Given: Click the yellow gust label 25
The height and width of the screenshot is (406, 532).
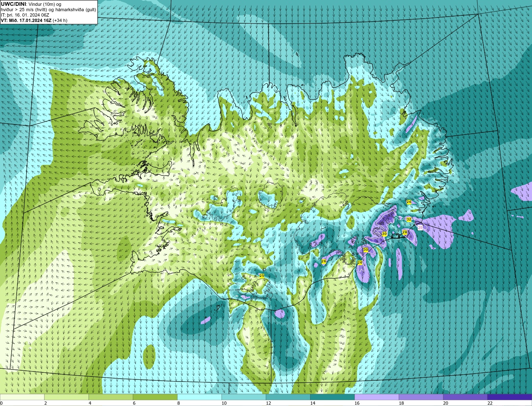Looking at the screenshot, I should pos(262,276).
